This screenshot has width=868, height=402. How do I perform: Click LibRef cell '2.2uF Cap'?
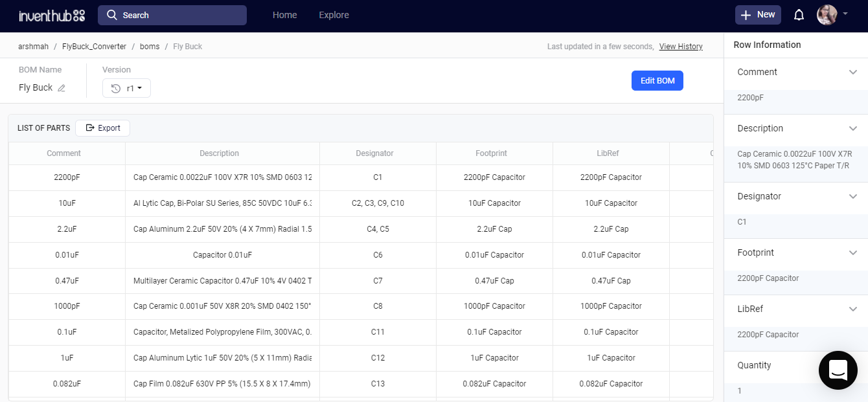(611, 229)
